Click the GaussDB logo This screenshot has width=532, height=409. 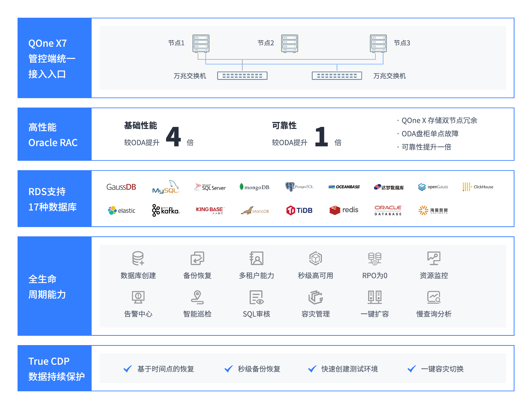121,187
